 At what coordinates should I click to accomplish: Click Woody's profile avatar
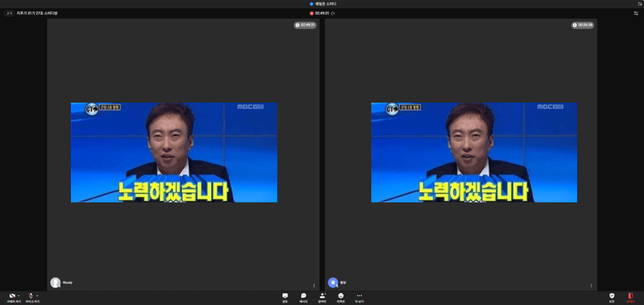tap(55, 283)
